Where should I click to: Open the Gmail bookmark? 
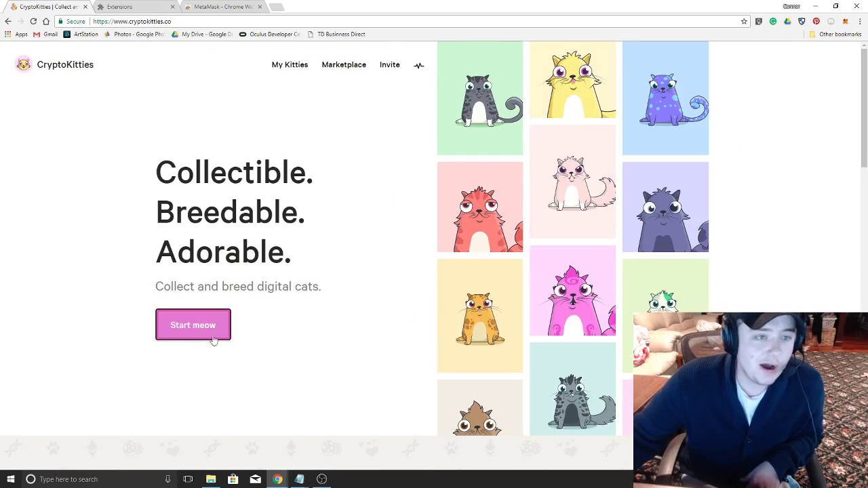(45, 34)
